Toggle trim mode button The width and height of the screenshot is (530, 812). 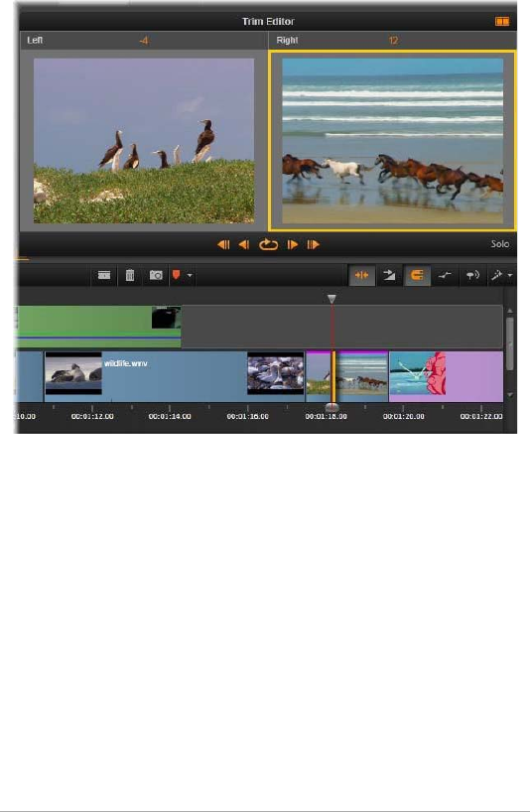click(362, 275)
